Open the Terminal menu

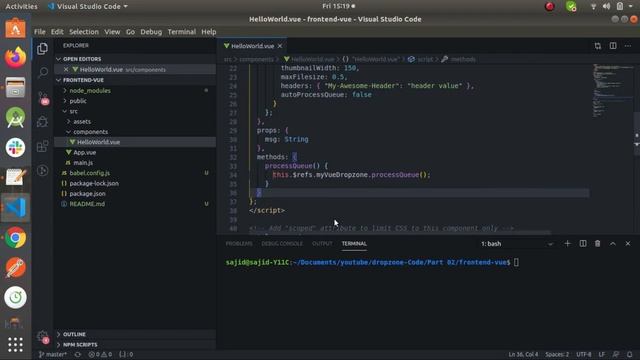tap(182, 32)
